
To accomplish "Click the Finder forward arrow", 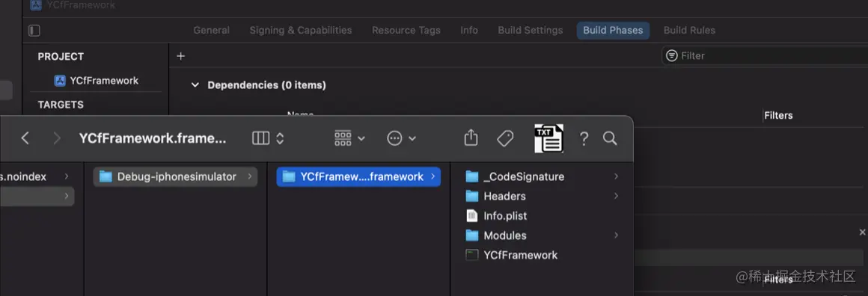I will click(x=56, y=138).
